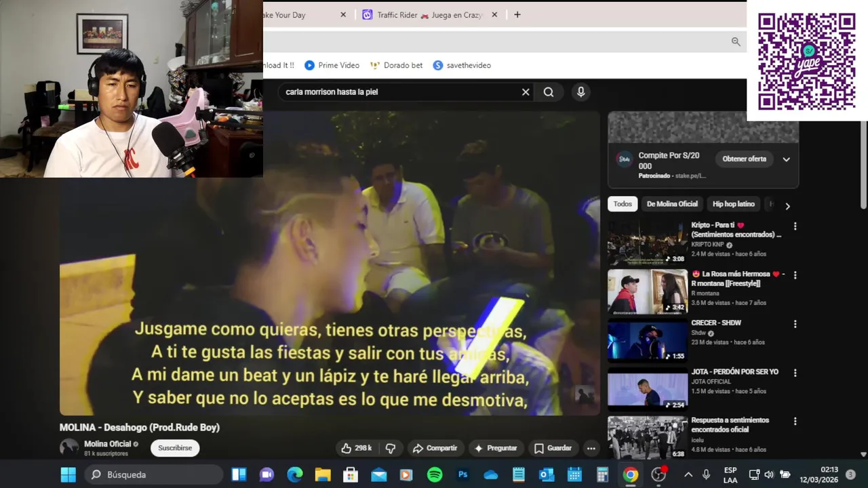The width and height of the screenshot is (868, 488).
Task: Open options for Respuesta a sentimientos encontrados
Action: 795,422
